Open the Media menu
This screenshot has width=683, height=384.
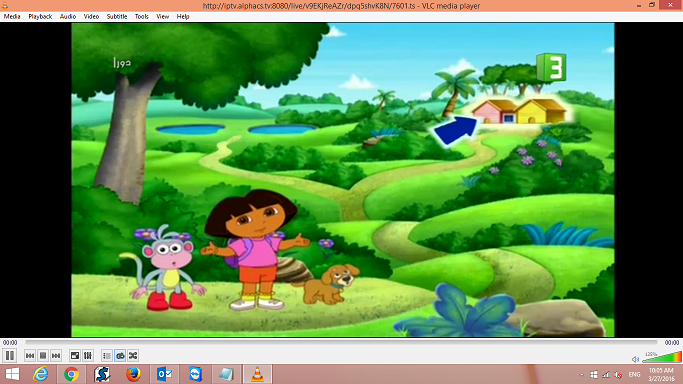coord(12,17)
